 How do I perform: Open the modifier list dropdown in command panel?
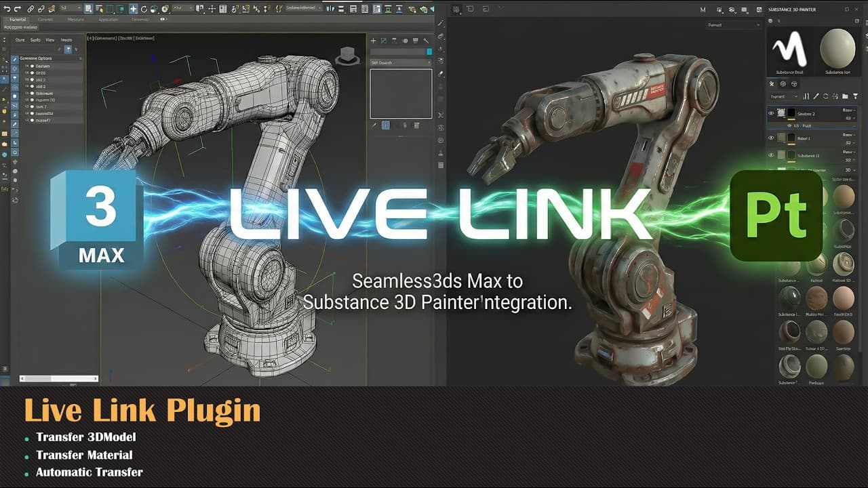pos(400,62)
